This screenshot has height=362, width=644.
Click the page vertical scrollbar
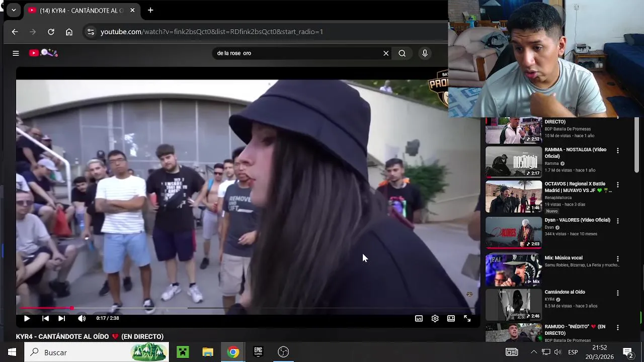[x=636, y=146]
